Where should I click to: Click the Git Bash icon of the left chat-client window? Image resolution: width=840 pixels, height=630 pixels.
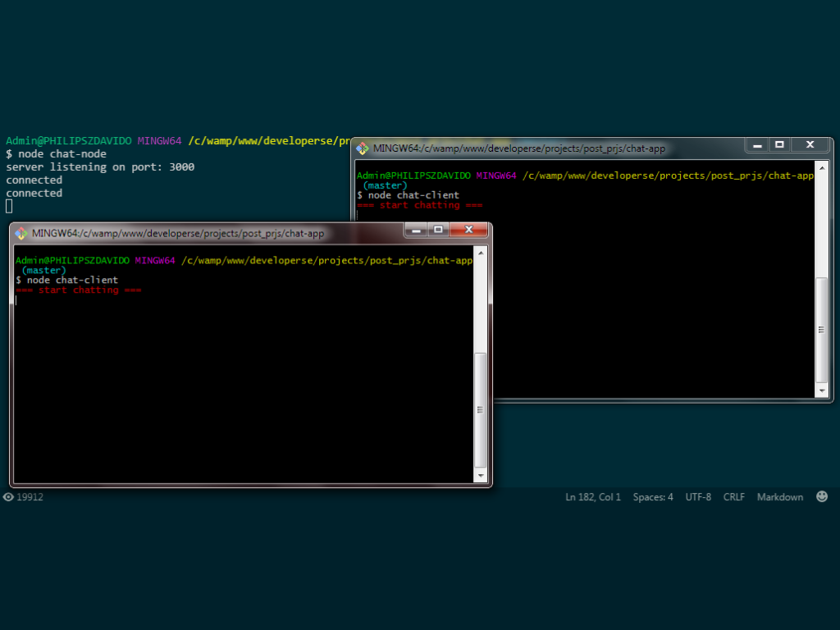(21, 233)
